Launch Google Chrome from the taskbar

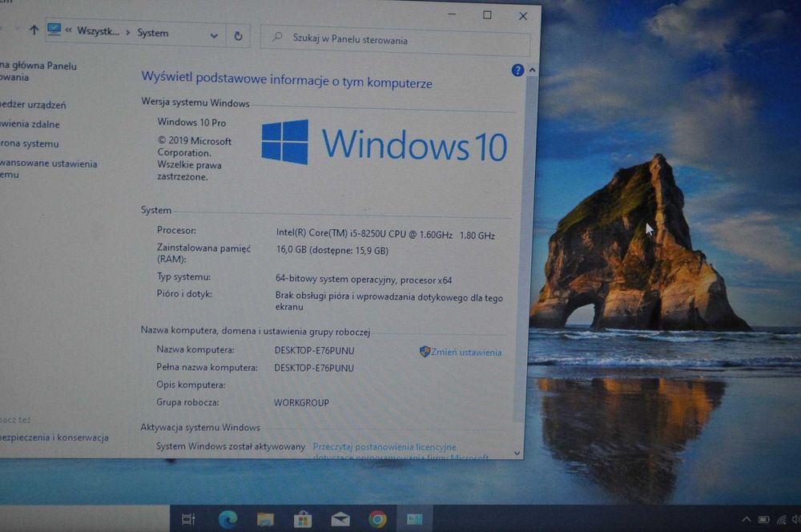pos(377,519)
